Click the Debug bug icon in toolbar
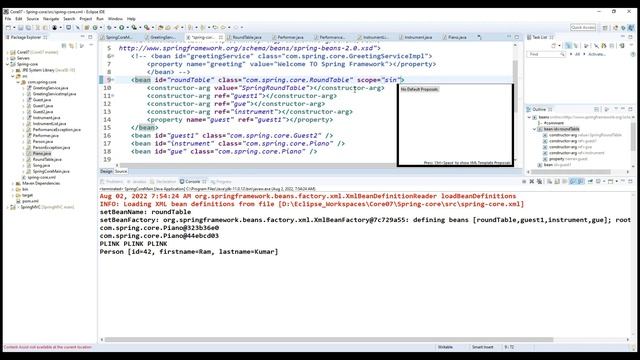 109,28
